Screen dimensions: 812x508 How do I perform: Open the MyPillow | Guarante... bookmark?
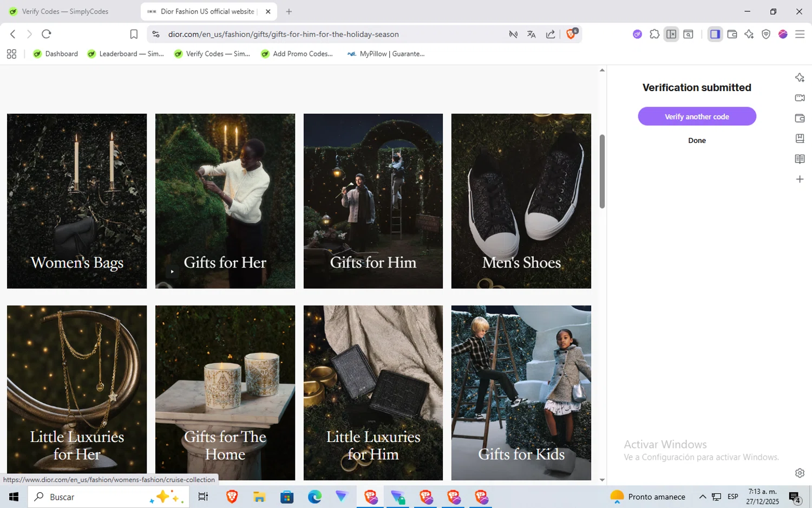coord(386,54)
